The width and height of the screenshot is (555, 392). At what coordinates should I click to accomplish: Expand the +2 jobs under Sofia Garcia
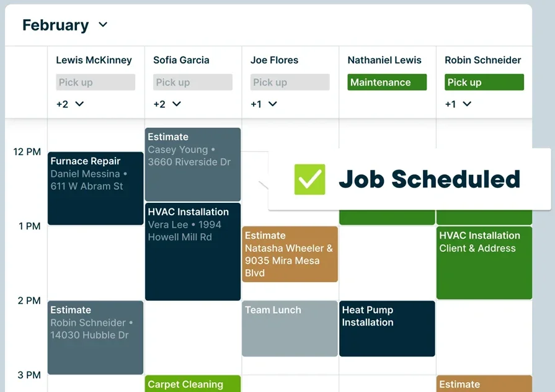click(166, 104)
